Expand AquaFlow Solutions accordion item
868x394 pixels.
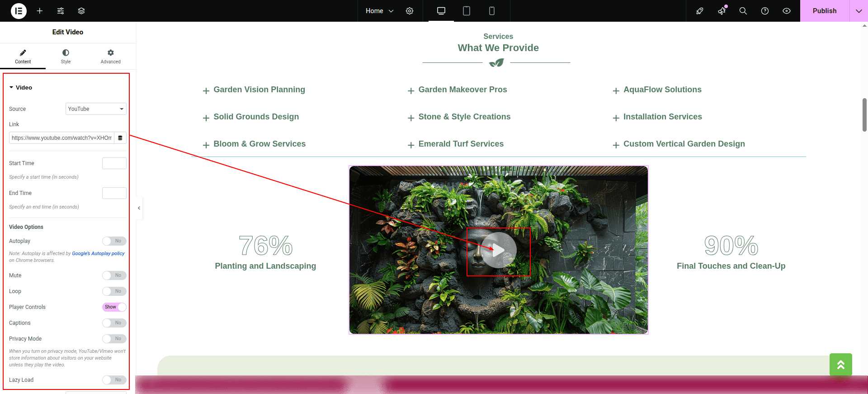pyautogui.click(x=662, y=90)
